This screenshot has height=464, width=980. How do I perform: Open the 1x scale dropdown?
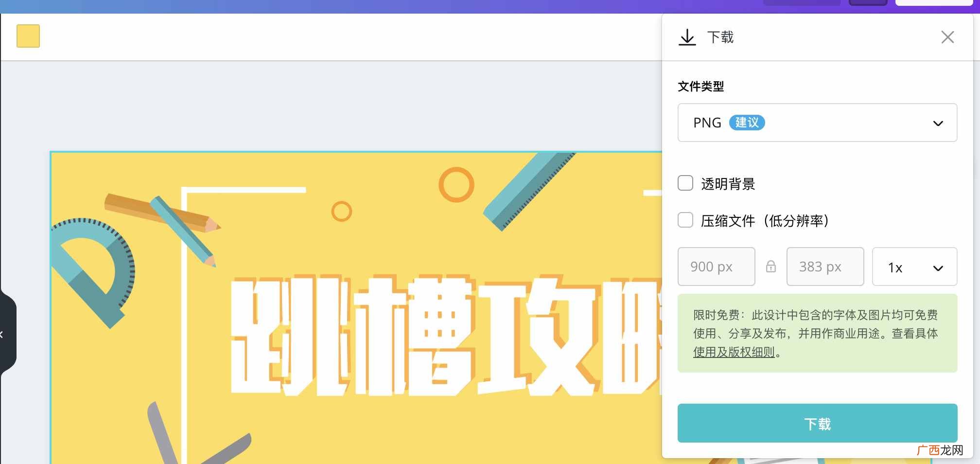tap(914, 267)
